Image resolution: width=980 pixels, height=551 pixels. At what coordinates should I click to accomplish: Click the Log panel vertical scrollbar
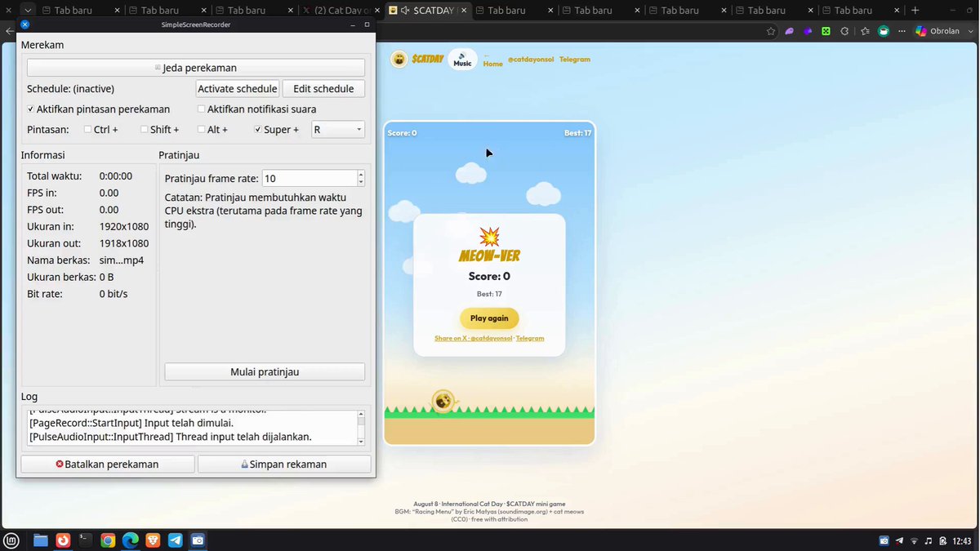pyautogui.click(x=361, y=428)
